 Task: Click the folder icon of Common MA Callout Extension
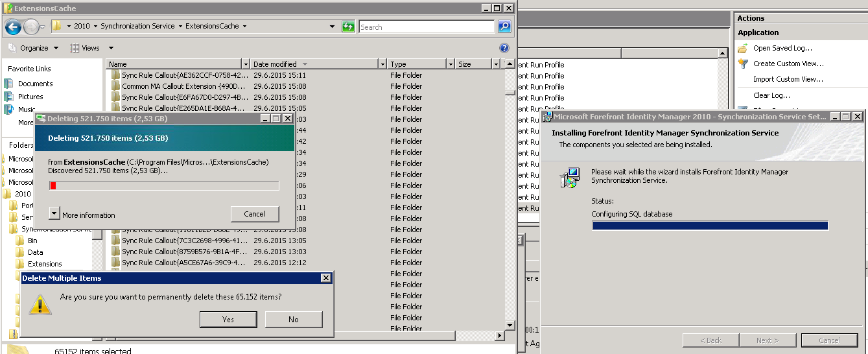pos(115,86)
